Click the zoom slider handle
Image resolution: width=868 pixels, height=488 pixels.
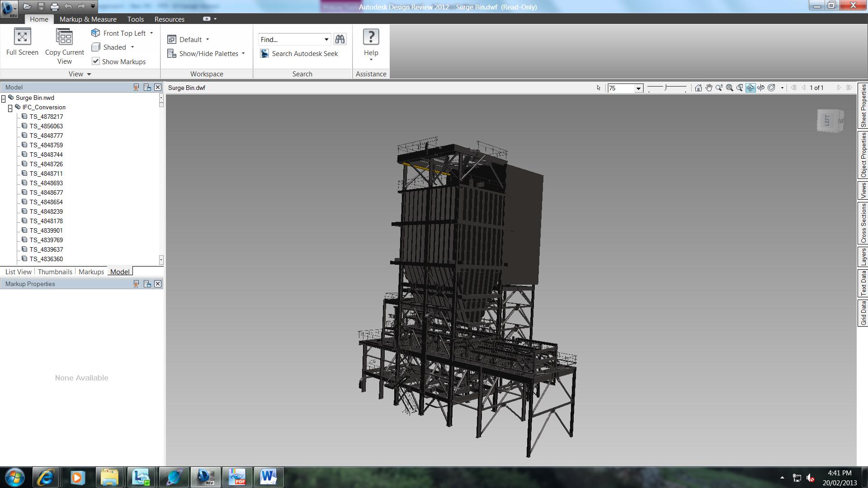(666, 88)
